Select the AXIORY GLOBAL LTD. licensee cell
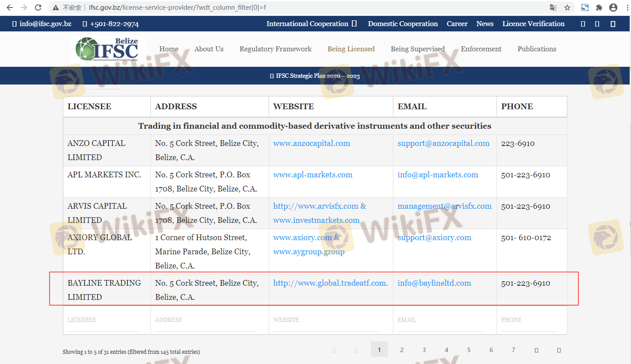 107,252
